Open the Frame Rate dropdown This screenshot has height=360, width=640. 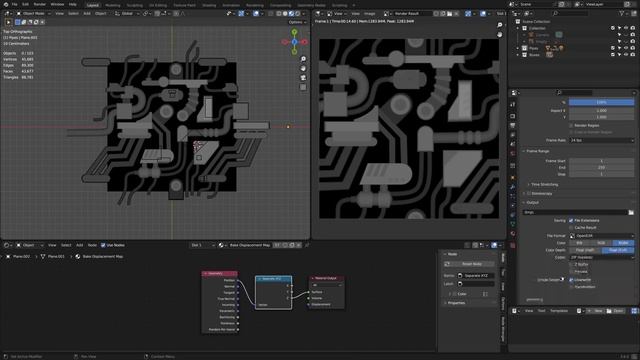(x=601, y=140)
